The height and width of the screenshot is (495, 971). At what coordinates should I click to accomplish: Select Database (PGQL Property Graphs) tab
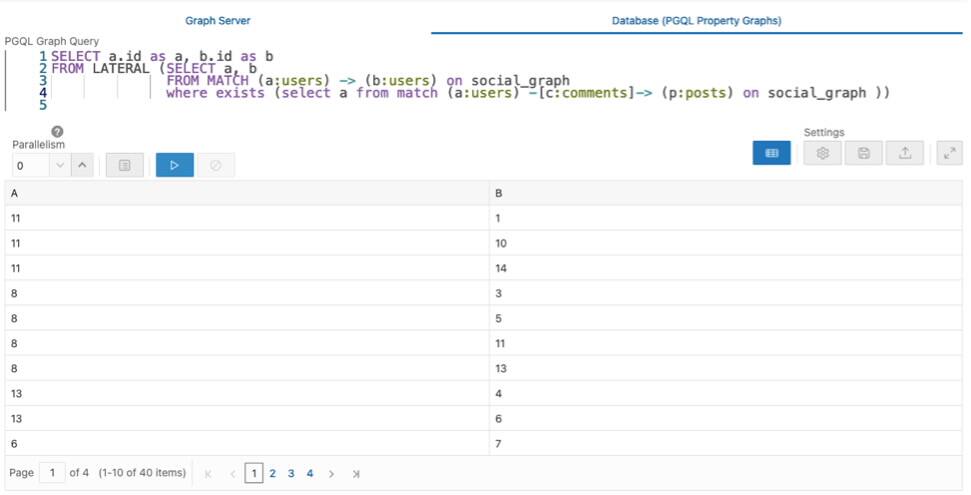coord(696,20)
